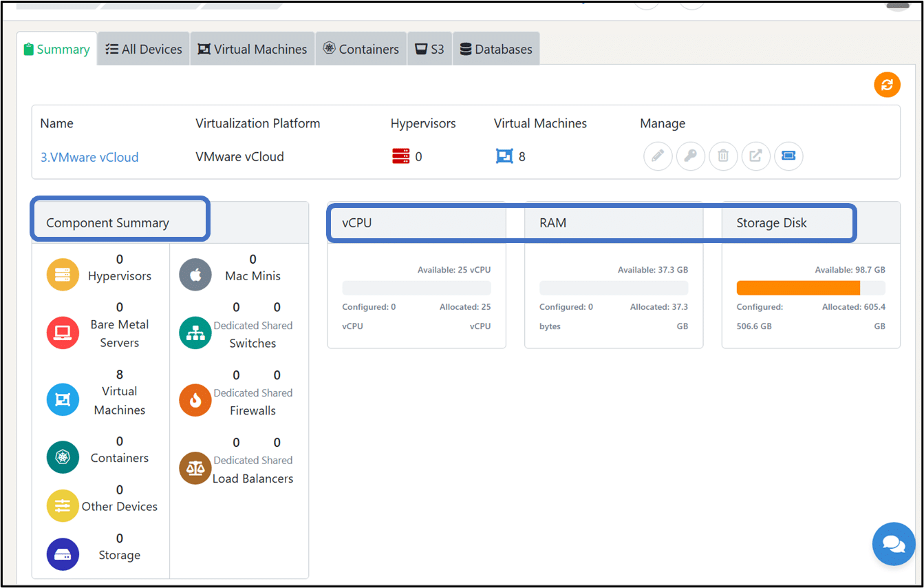Viewport: 924px width, 588px height.
Task: Click the brown Load Balancers scale icon
Action: click(x=195, y=468)
